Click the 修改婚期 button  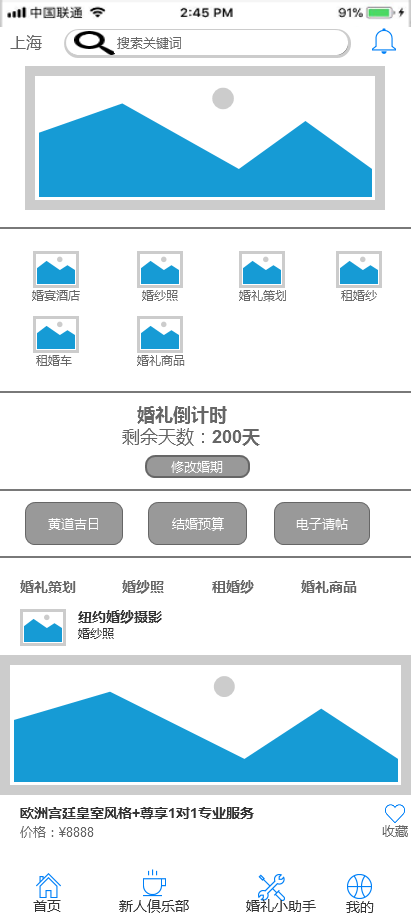pos(197,467)
